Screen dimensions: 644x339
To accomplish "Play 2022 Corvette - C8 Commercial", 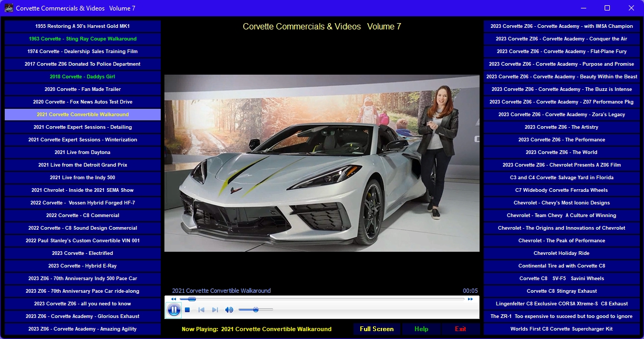I will click(82, 215).
